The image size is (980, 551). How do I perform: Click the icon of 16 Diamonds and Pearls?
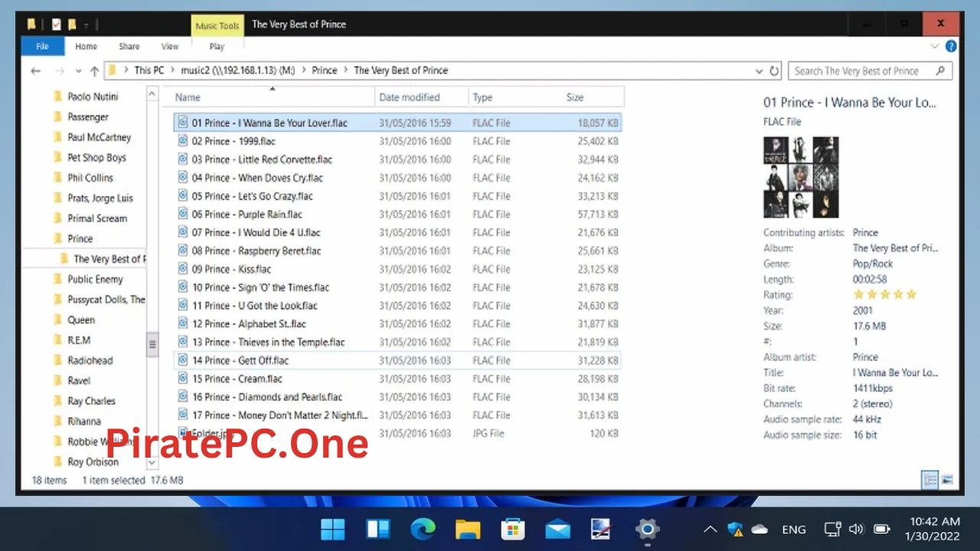point(183,396)
